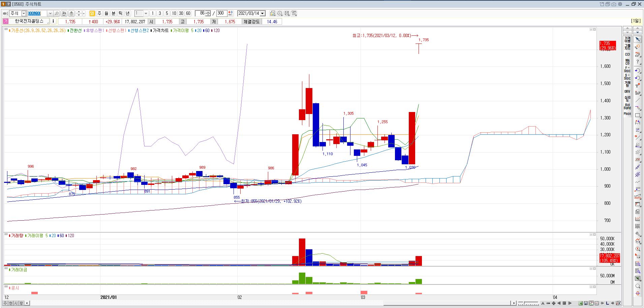The height and width of the screenshot is (308, 644).
Task: Add the MACD indicator
Action: click(627, 62)
